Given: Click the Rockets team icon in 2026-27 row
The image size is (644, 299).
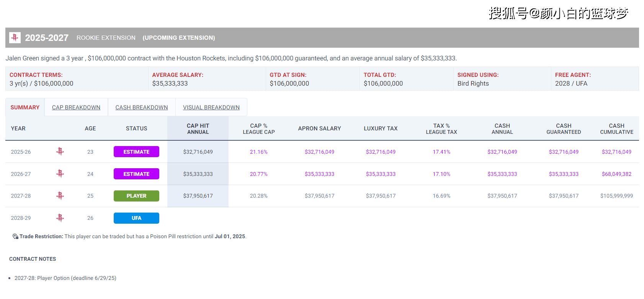Looking at the screenshot, I should [60, 174].
